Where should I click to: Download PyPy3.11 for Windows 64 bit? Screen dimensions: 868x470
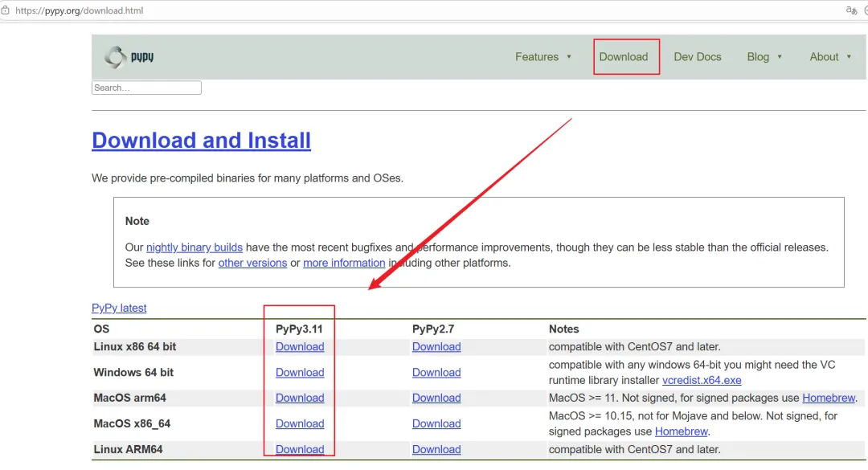click(300, 373)
